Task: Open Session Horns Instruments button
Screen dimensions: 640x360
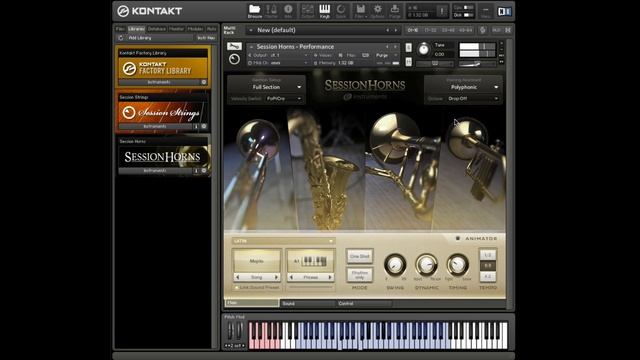Action: (156, 171)
